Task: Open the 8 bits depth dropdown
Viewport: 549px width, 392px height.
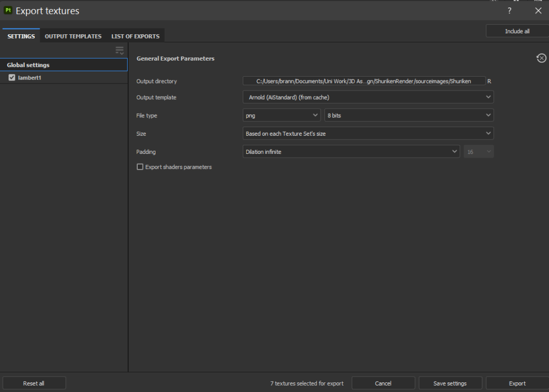Action: point(409,115)
